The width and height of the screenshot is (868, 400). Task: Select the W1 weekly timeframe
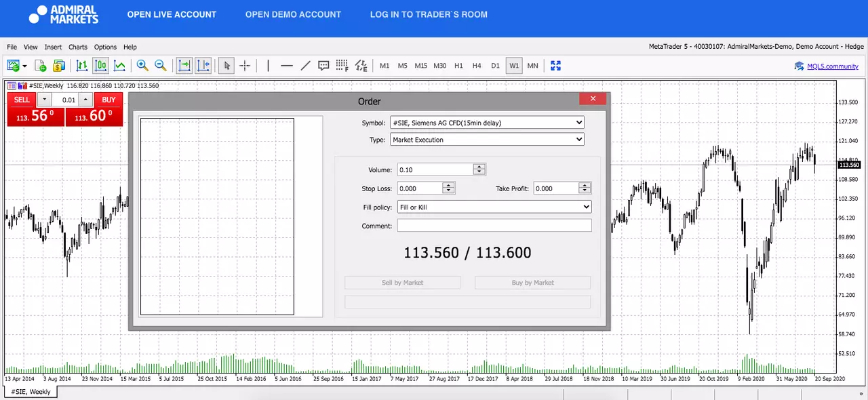click(514, 66)
